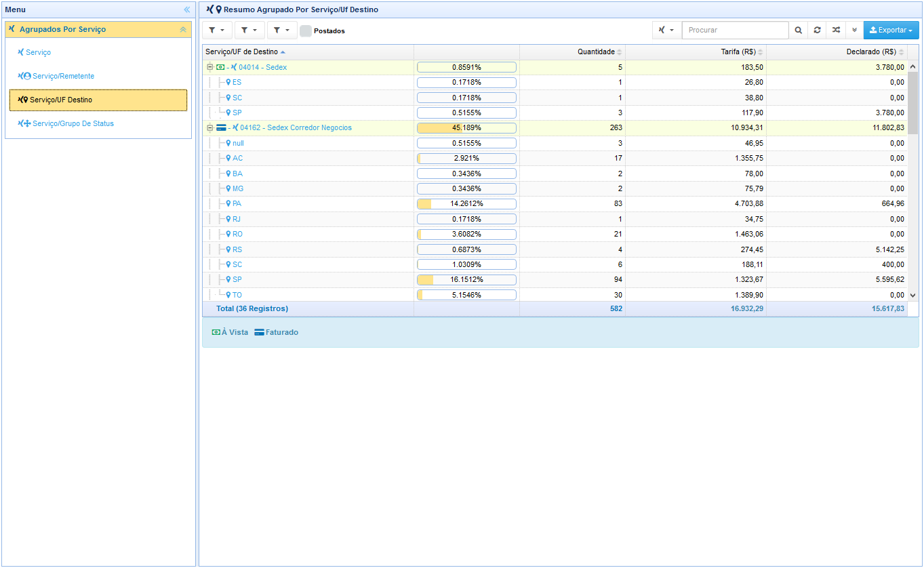Click the 5.1546% progress bar in TO row
The width and height of the screenshot is (924, 568).
click(x=466, y=295)
